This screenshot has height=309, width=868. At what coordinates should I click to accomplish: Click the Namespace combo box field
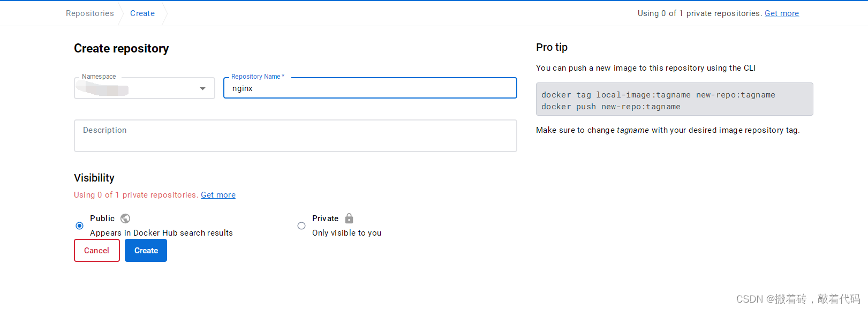(x=145, y=88)
